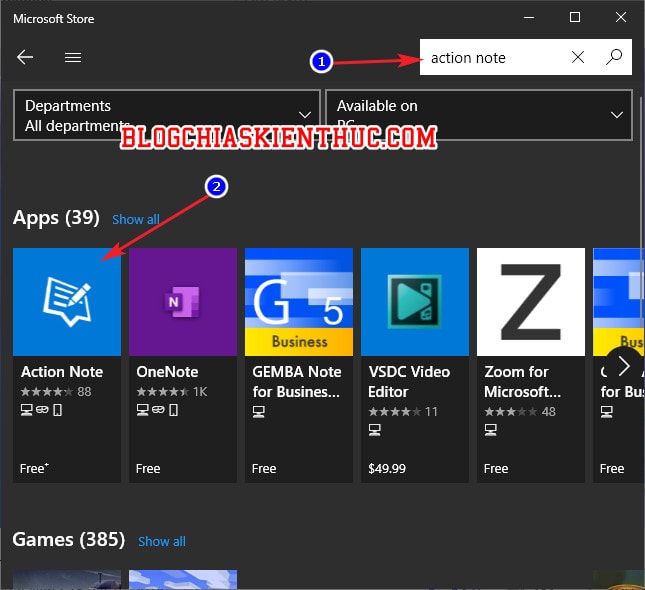Image resolution: width=645 pixels, height=590 pixels.
Task: Minimize the Microsoft Store window
Action: pos(529,18)
